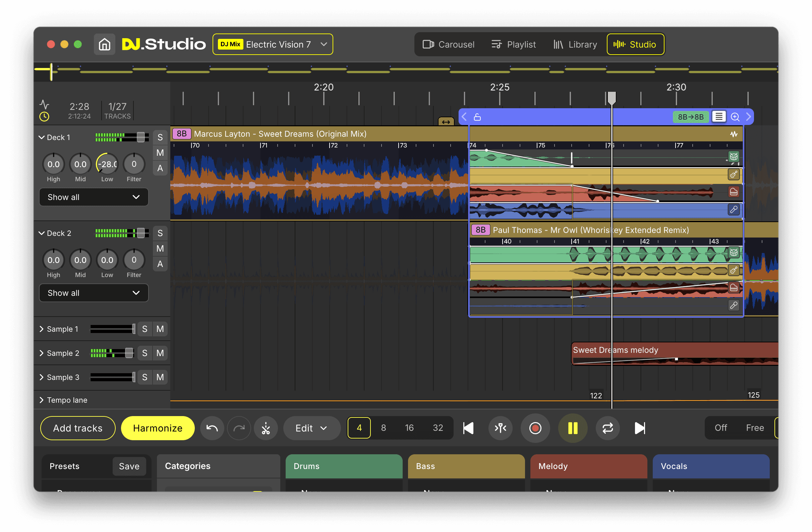Skip to next track
812x532 pixels.
(640, 428)
